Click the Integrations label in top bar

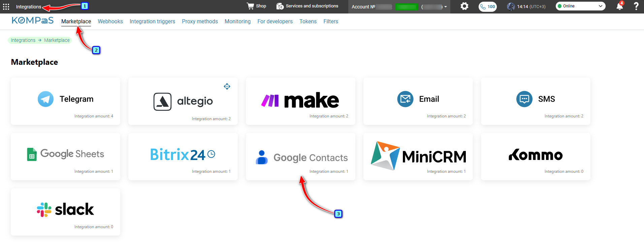(x=29, y=7)
